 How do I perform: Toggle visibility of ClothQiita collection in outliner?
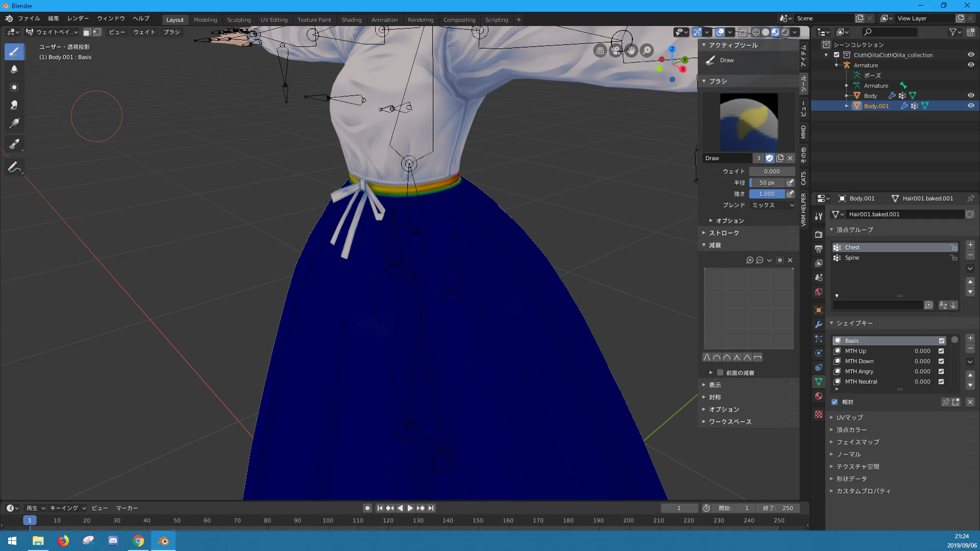click(971, 55)
